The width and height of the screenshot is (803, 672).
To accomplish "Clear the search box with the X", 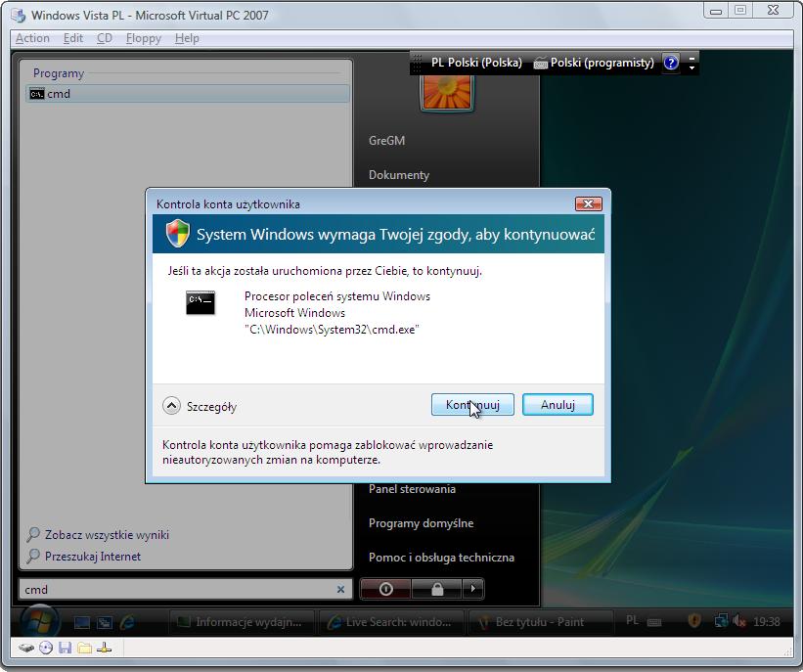I will tap(340, 590).
